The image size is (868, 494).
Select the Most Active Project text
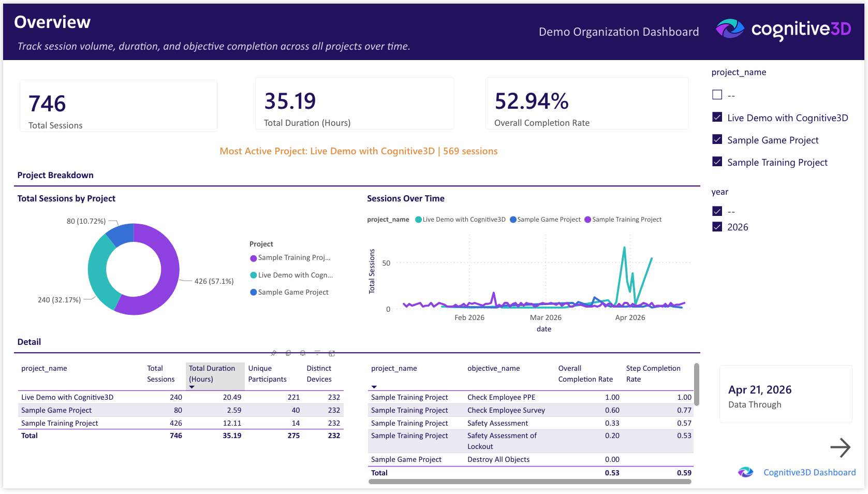tap(358, 151)
